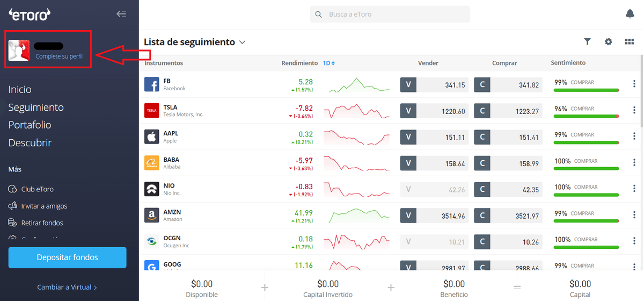This screenshot has width=644, height=301.
Task: Change the 1D performance period selector
Action: point(329,63)
